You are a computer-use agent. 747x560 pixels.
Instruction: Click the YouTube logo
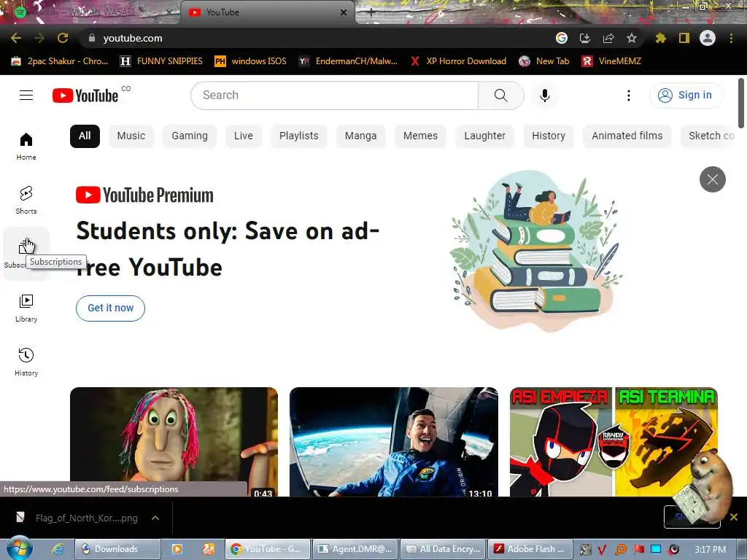(85, 96)
